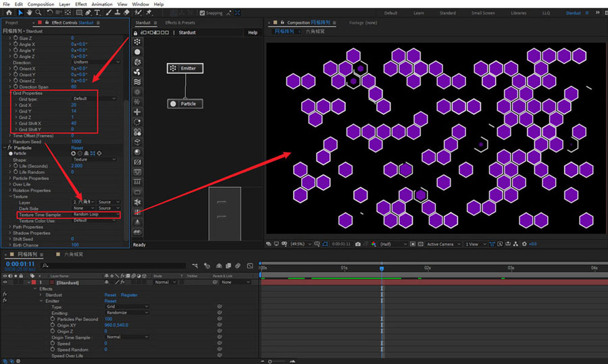The width and height of the screenshot is (608, 364).
Task: Select the Zoom magnifier tool
Action: point(39,12)
